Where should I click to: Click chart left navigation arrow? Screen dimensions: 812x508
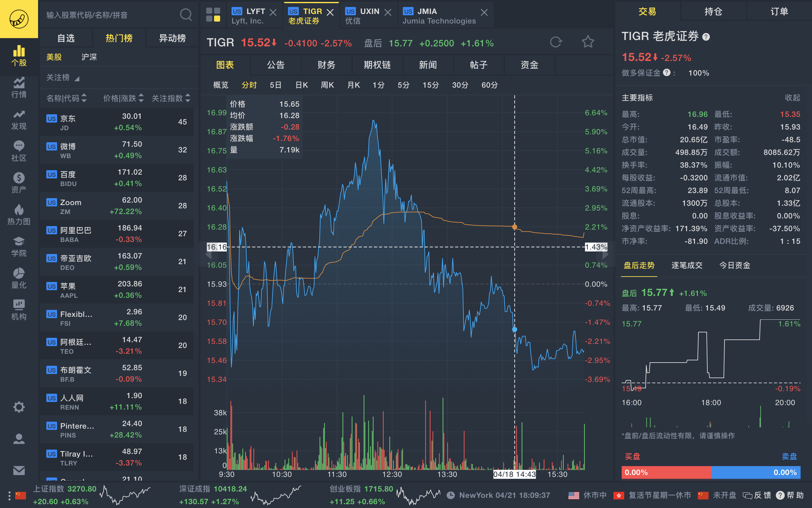(x=208, y=254)
